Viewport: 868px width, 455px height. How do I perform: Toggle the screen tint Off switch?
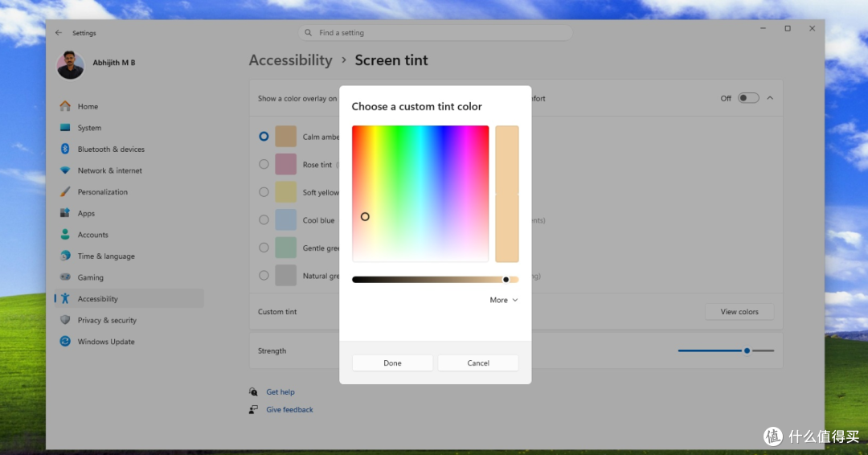[x=748, y=98]
